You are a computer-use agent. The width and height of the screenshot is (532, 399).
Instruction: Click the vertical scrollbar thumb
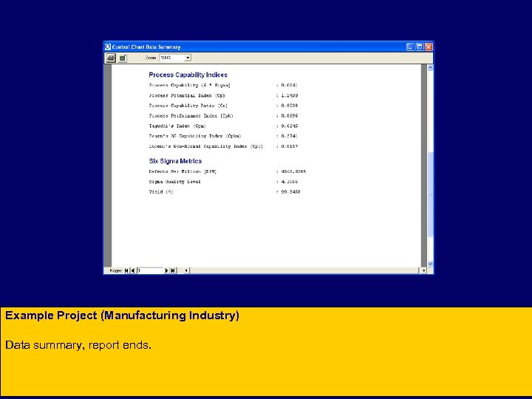pos(430,194)
